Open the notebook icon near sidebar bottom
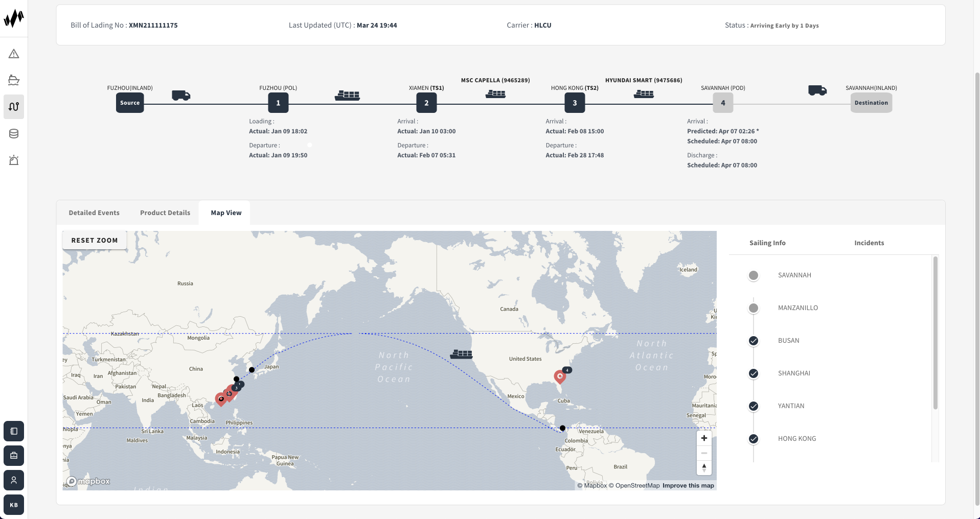This screenshot has height=519, width=980. coord(14,431)
